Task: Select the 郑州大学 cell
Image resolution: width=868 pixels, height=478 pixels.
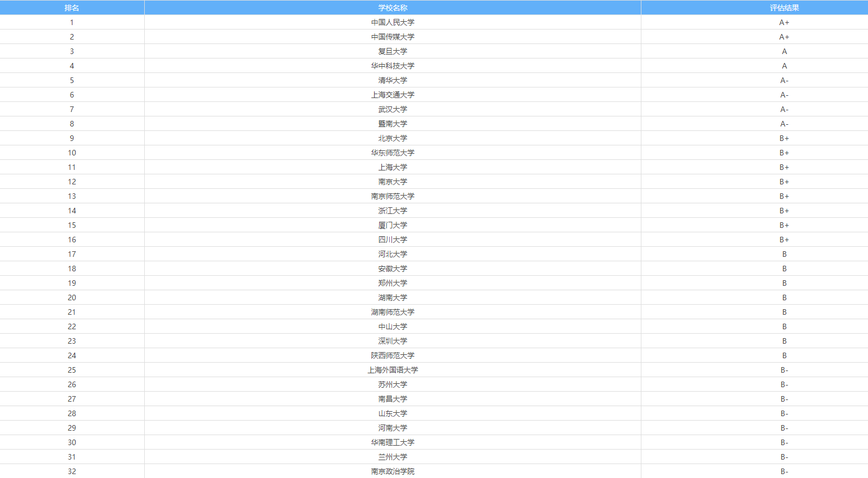Action: (393, 283)
